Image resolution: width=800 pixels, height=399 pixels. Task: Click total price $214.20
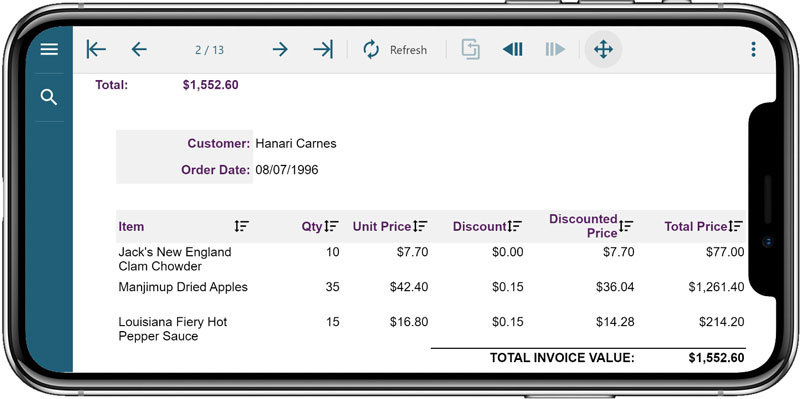tap(722, 322)
